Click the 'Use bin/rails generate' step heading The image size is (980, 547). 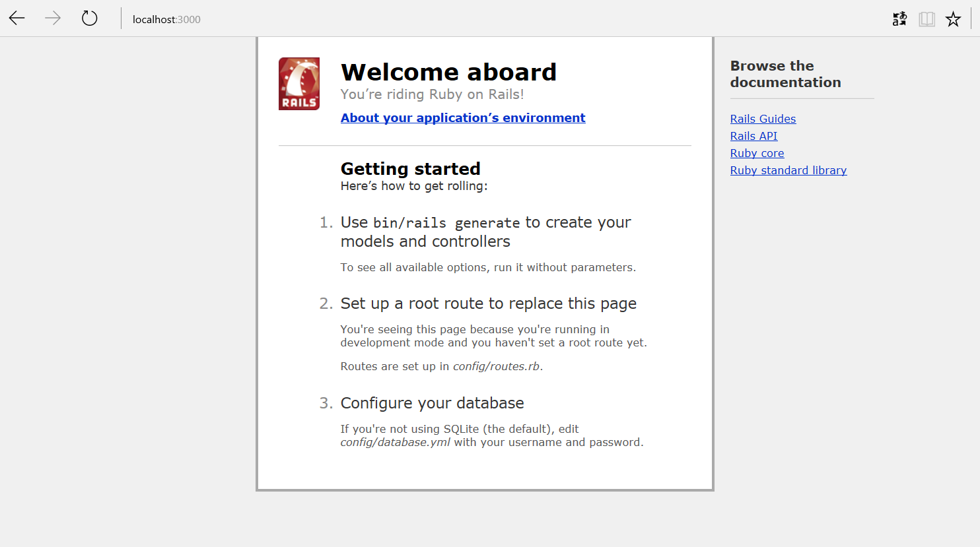(x=485, y=232)
